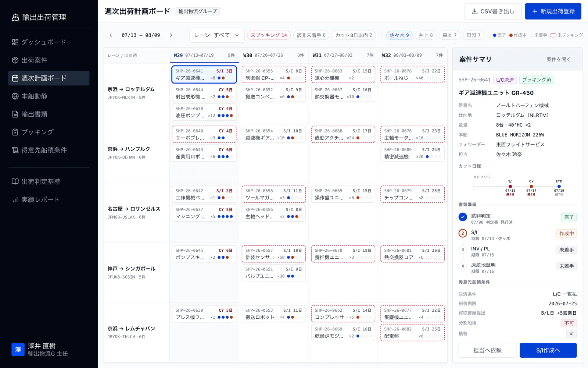Toggle 該非未着手 8 filter chip
This screenshot has width=588, height=368.
click(x=311, y=35)
